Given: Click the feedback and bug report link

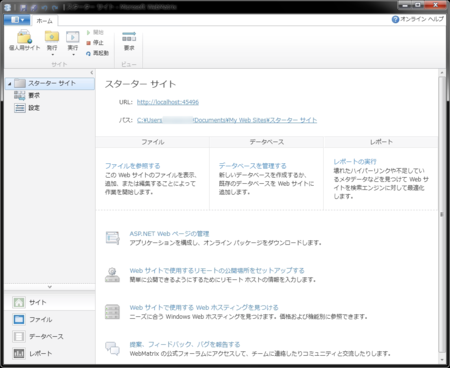Looking at the screenshot, I should pyautogui.click(x=185, y=344).
